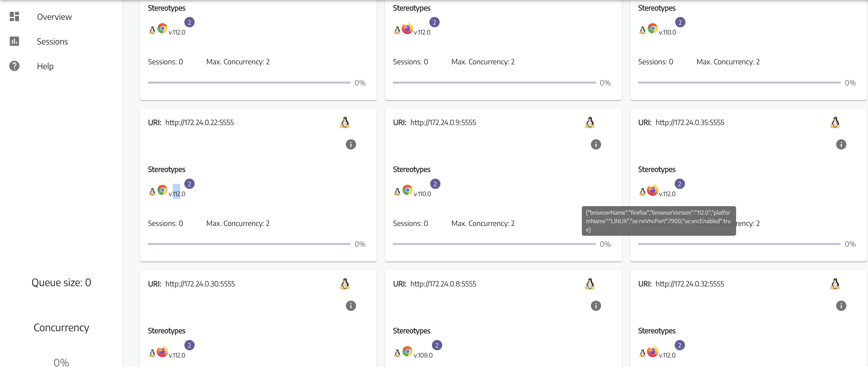Show stereotype details for node 172.24.0.35

tap(841, 144)
